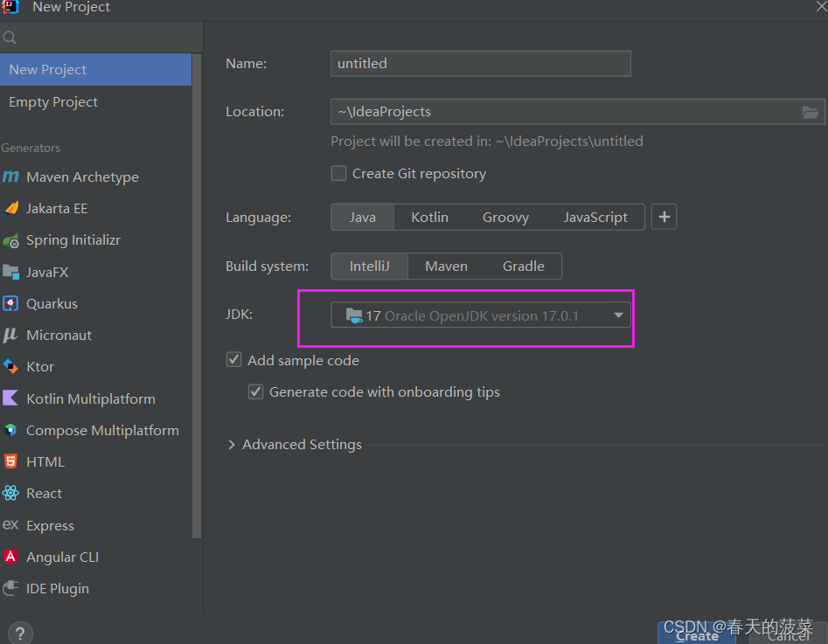828x644 pixels.
Task: Uncheck Add sample code
Action: [x=234, y=360]
